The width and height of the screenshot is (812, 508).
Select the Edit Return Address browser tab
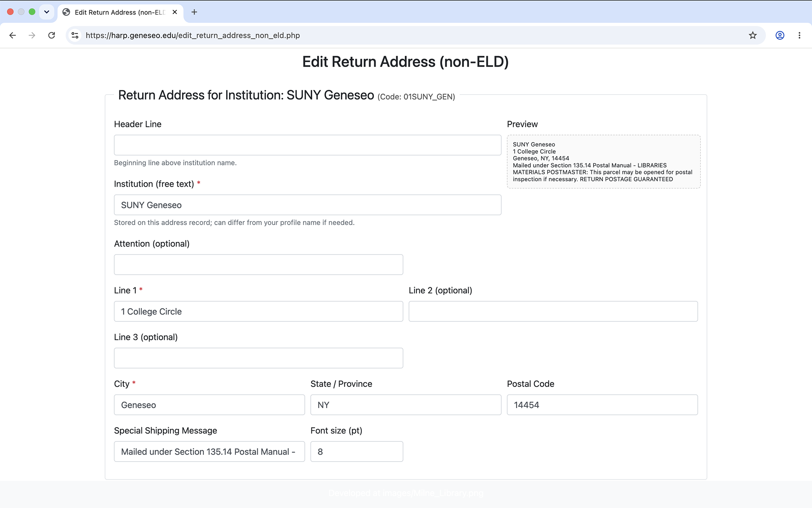[x=120, y=12]
